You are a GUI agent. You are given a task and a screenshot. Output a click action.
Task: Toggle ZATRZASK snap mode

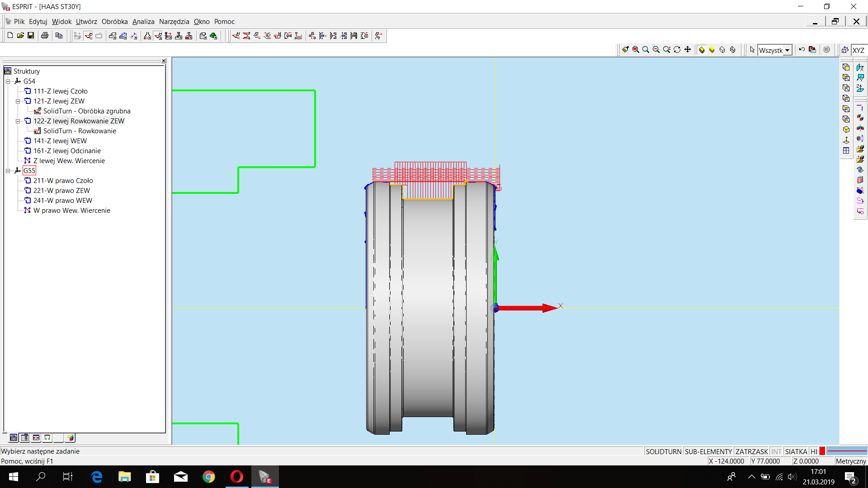pyautogui.click(x=751, y=451)
